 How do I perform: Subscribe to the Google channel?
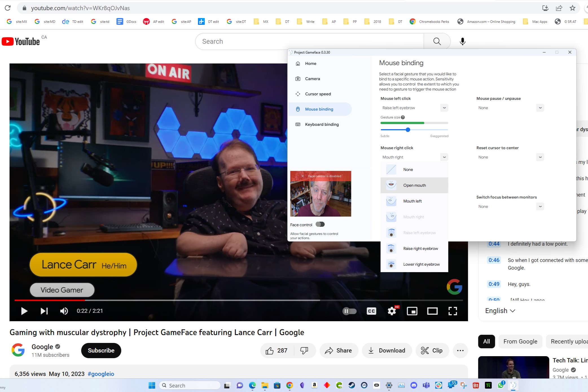click(101, 350)
